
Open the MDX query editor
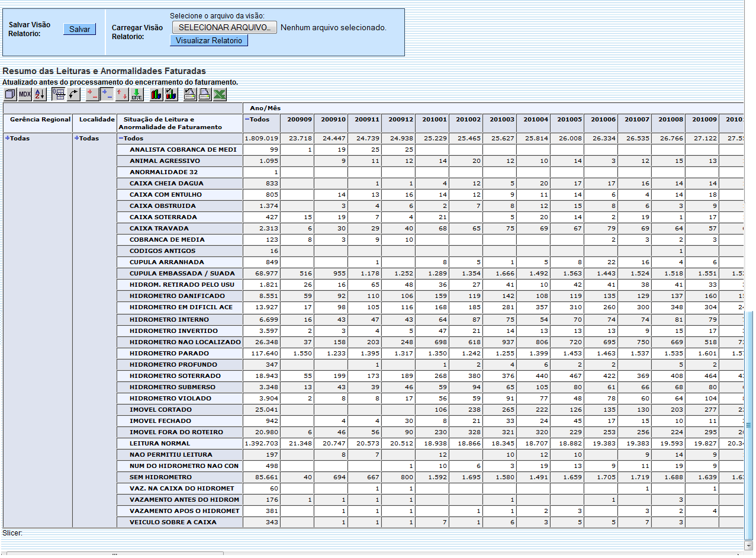25,94
